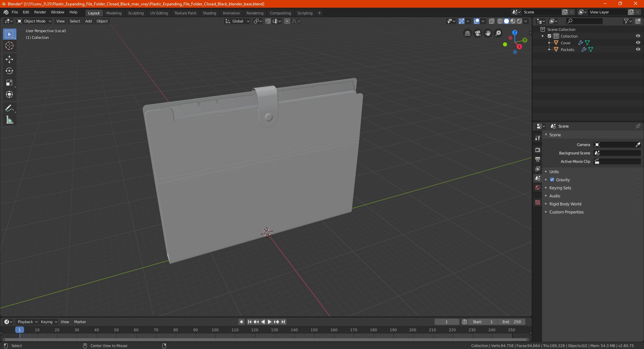Click the auto keying record button
This screenshot has height=349, width=644.
241,322
